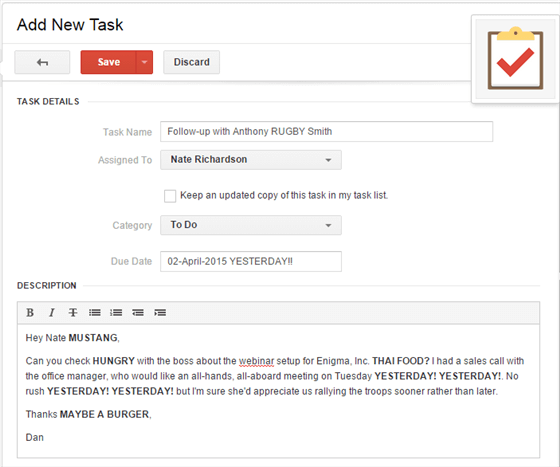Click the word HUNGRY in description
Screen dimensions: 560x467
(114, 361)
